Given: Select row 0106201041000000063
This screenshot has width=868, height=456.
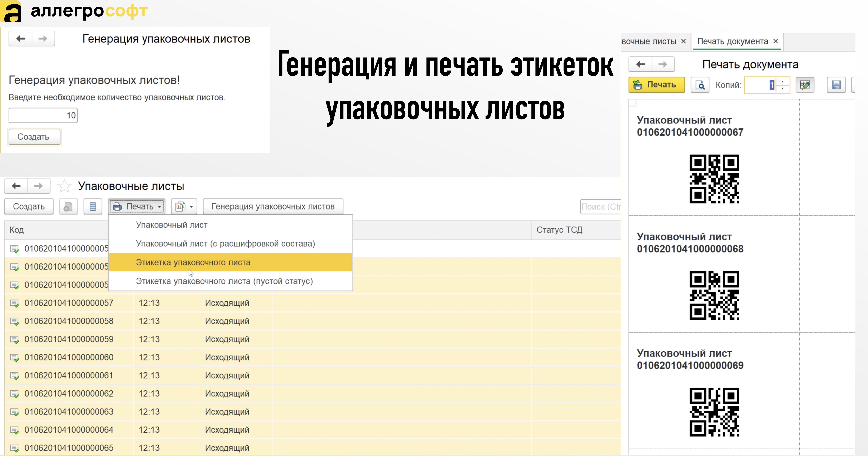Looking at the screenshot, I should tap(312, 412).
